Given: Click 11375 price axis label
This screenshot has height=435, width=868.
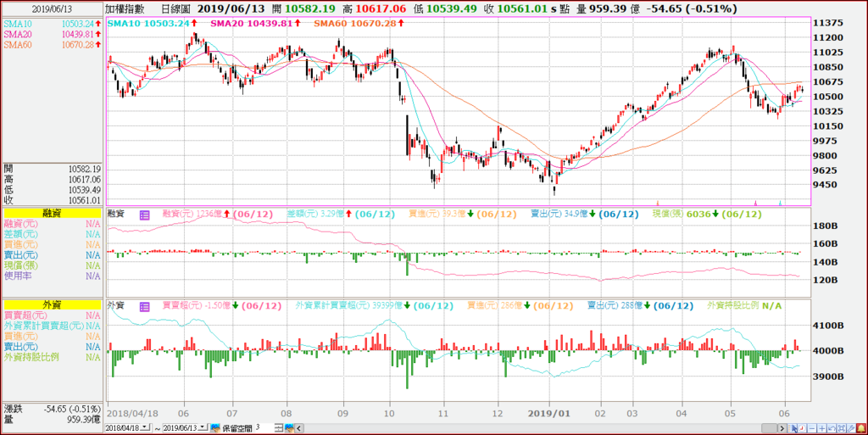Looking at the screenshot, I should (x=827, y=23).
